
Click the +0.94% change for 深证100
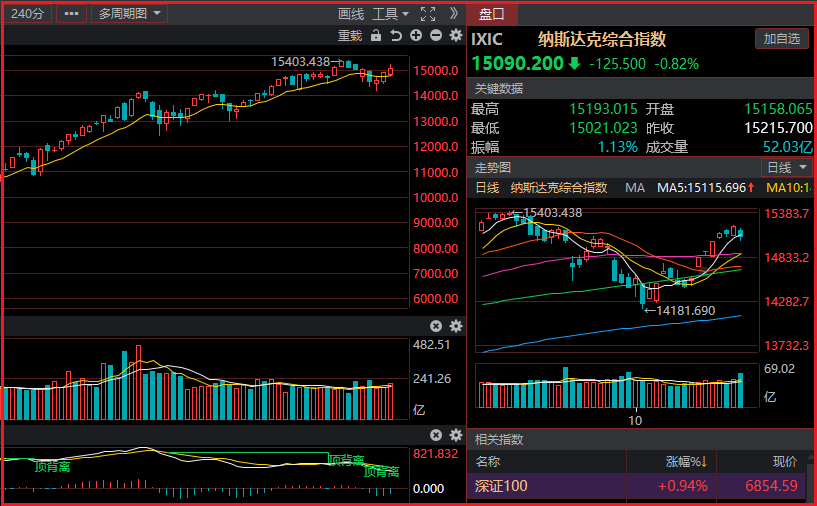[x=683, y=486]
